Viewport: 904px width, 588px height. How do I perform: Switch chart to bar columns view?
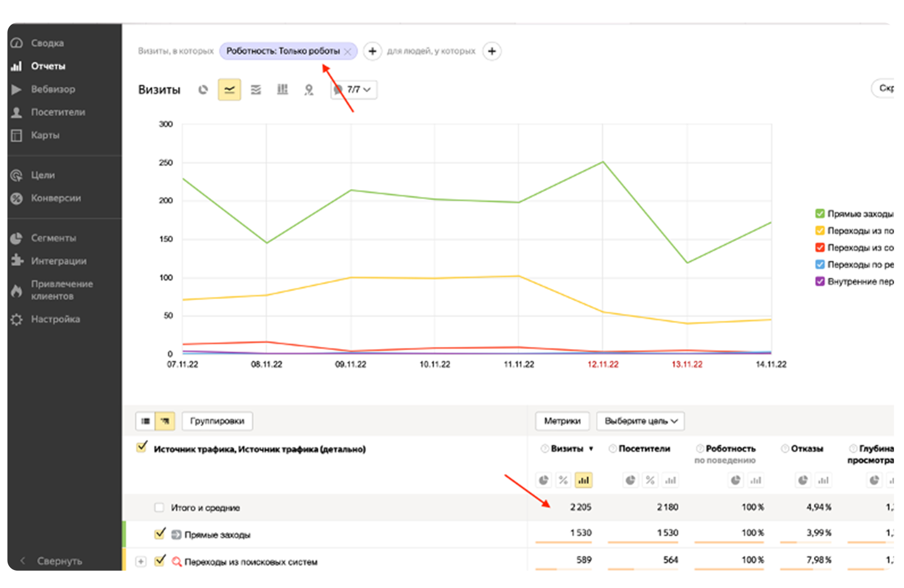283,90
